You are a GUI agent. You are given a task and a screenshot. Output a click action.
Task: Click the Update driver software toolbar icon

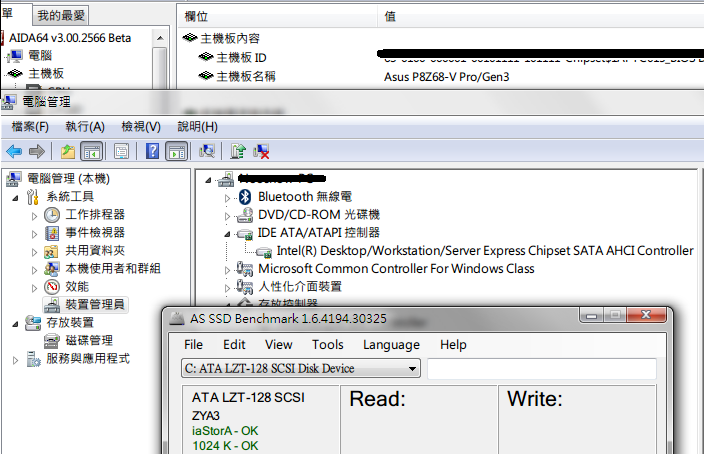click(238, 151)
